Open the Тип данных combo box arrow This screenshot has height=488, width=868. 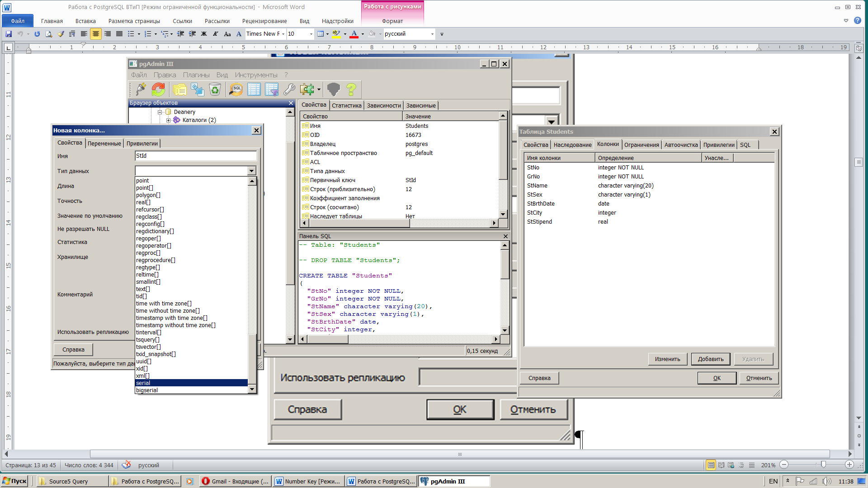pos(252,171)
